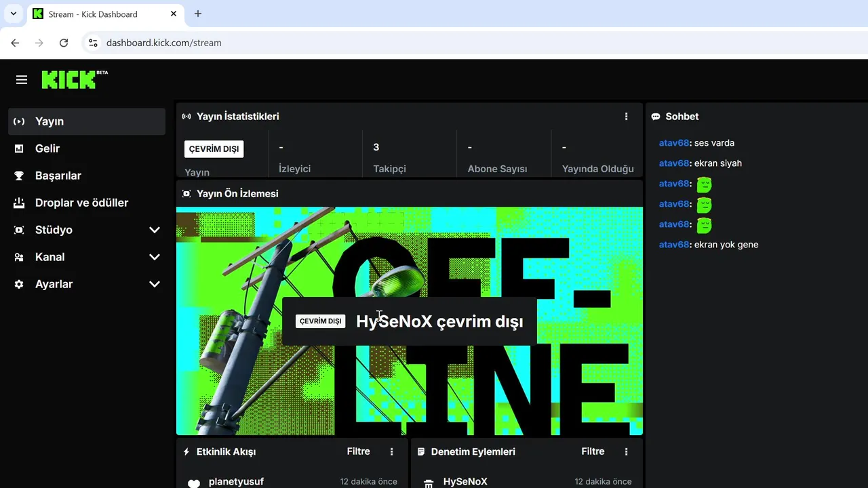Click the Abone Sayısı stat label
This screenshot has height=488, width=868.
click(497, 169)
